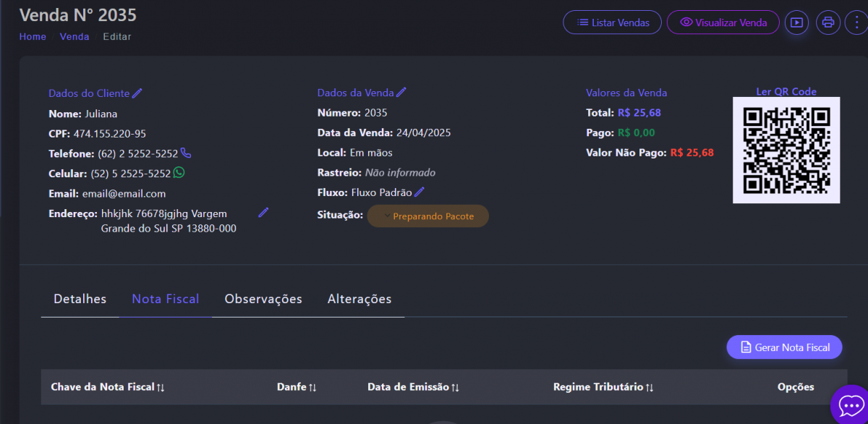Click Gerar Nota Fiscal button
This screenshot has height=424, width=868.
pos(784,347)
